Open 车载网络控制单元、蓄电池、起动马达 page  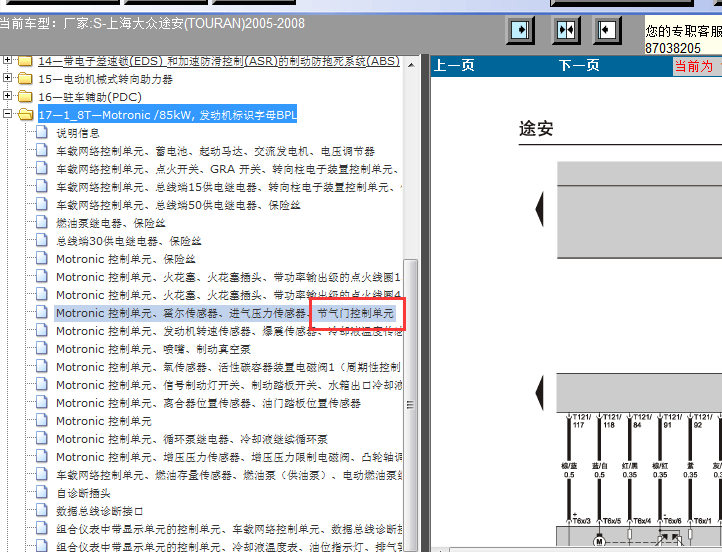pos(215,151)
